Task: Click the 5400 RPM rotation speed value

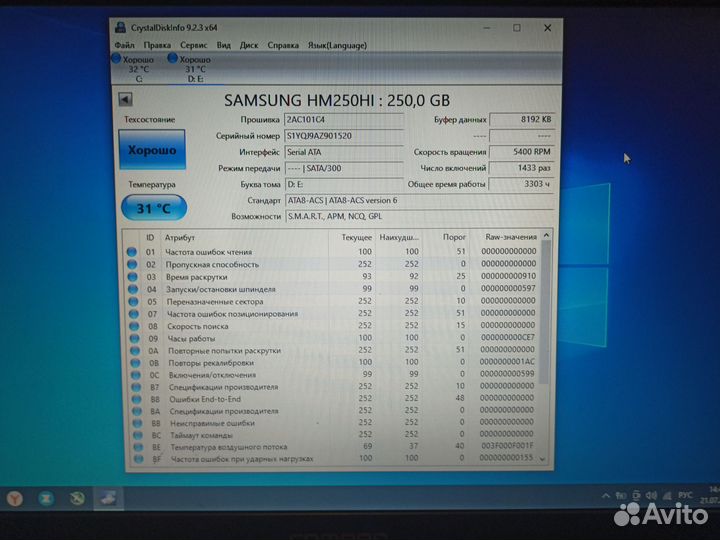Action: tap(522, 152)
